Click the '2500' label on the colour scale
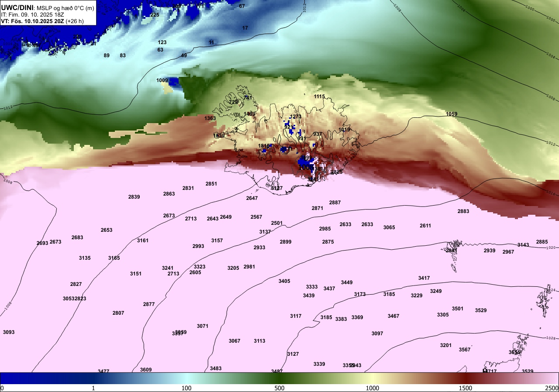This screenshot has width=559, height=392. [x=552, y=388]
